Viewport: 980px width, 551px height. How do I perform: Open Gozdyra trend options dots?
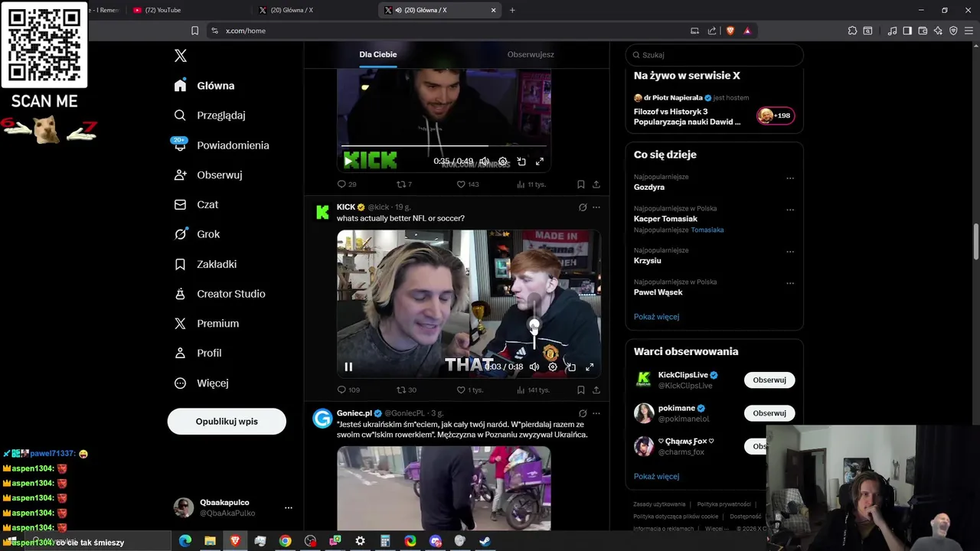tap(790, 178)
